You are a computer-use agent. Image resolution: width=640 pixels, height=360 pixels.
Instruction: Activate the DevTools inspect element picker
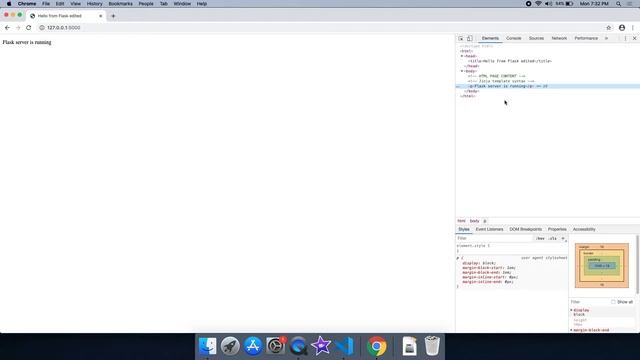click(x=460, y=38)
